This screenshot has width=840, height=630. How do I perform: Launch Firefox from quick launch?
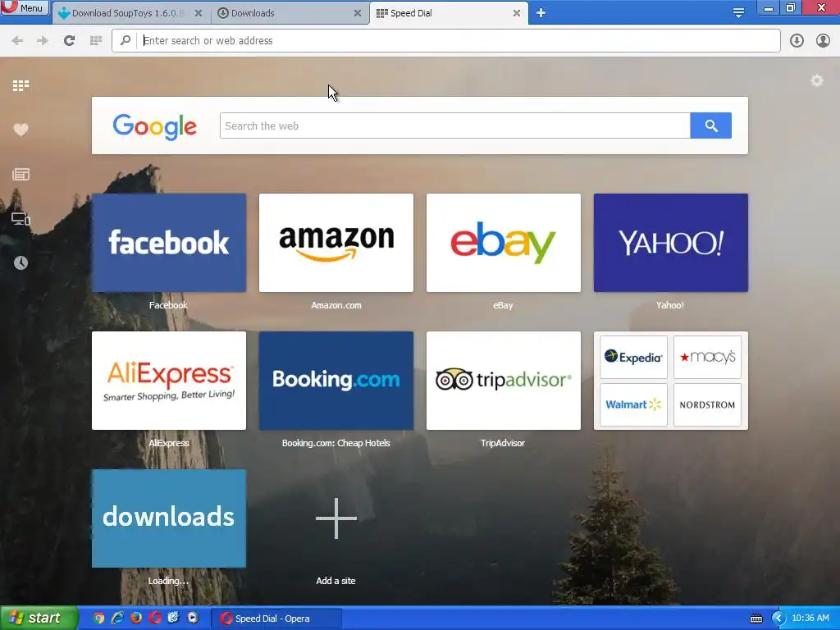point(136,618)
